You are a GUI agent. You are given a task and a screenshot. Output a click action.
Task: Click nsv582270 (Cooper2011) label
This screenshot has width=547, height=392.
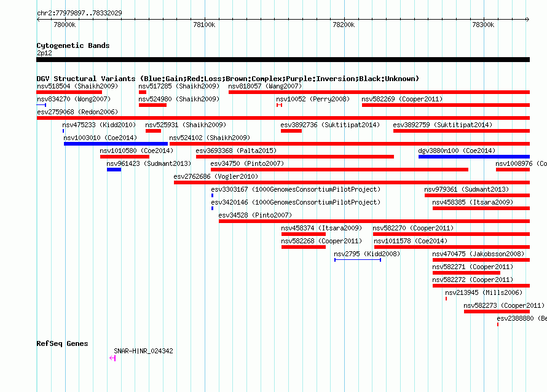tap(413, 228)
